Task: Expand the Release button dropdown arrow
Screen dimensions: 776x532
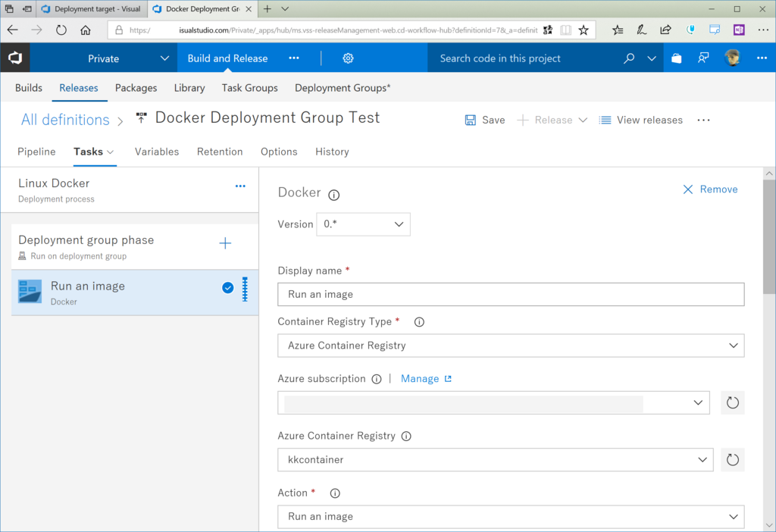Action: (583, 120)
